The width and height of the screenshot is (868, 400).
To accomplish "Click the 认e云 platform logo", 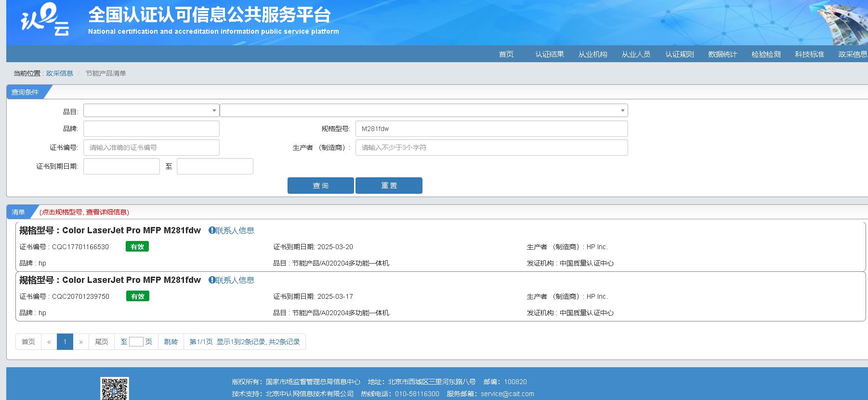I will pos(45,20).
